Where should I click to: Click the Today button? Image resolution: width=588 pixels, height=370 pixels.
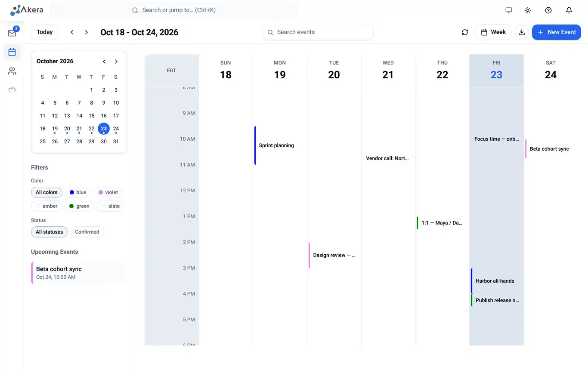pyautogui.click(x=45, y=32)
